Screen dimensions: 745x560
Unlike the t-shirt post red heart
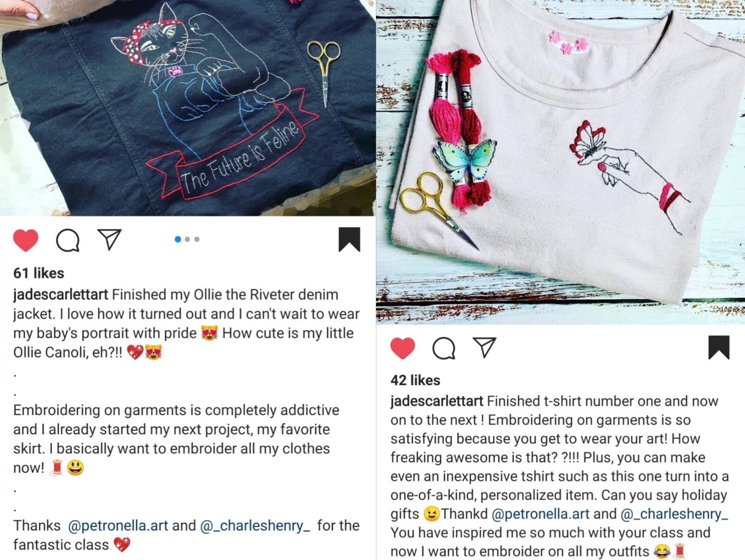pyautogui.click(x=402, y=348)
